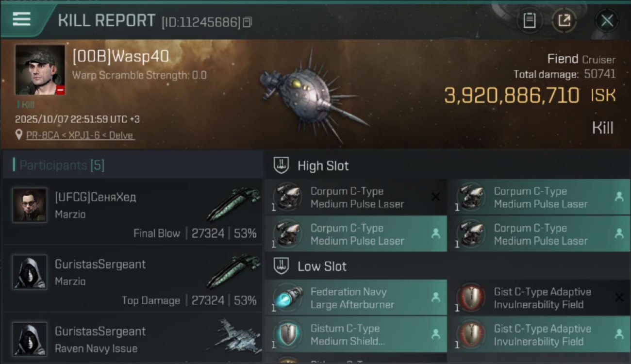
Task: Click the High Slot section header
Action: click(323, 165)
